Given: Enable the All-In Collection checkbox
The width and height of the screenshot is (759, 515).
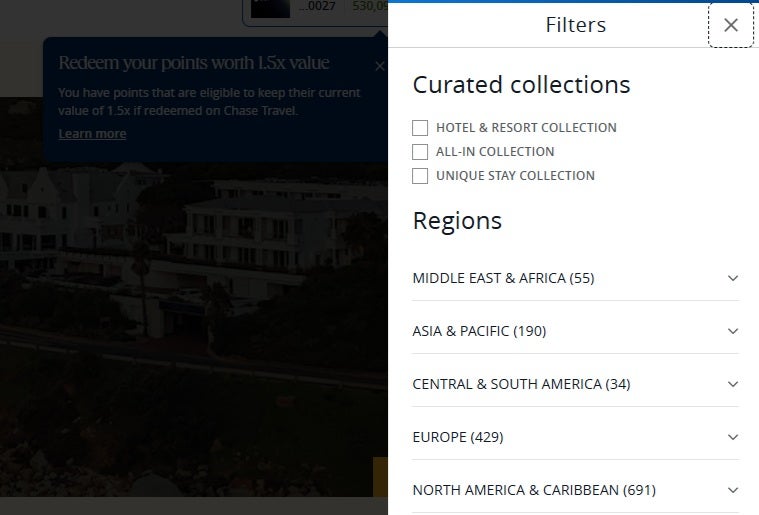Looking at the screenshot, I should (x=420, y=152).
